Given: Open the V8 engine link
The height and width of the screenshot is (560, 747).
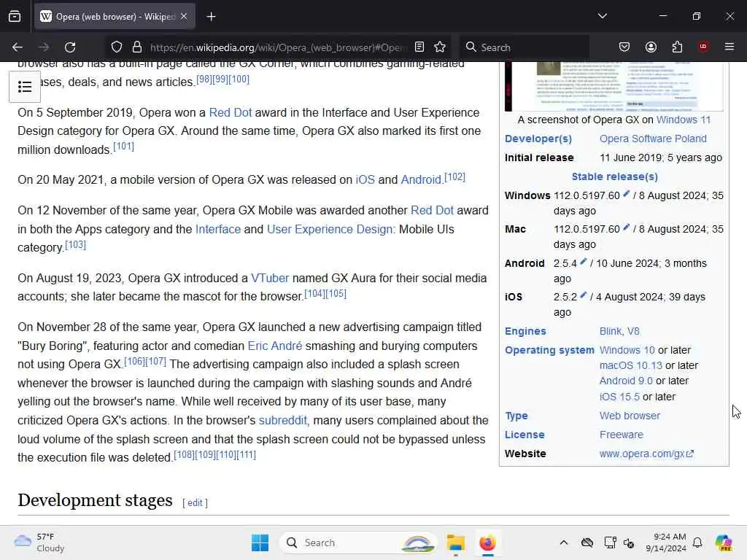Looking at the screenshot, I should (x=633, y=331).
